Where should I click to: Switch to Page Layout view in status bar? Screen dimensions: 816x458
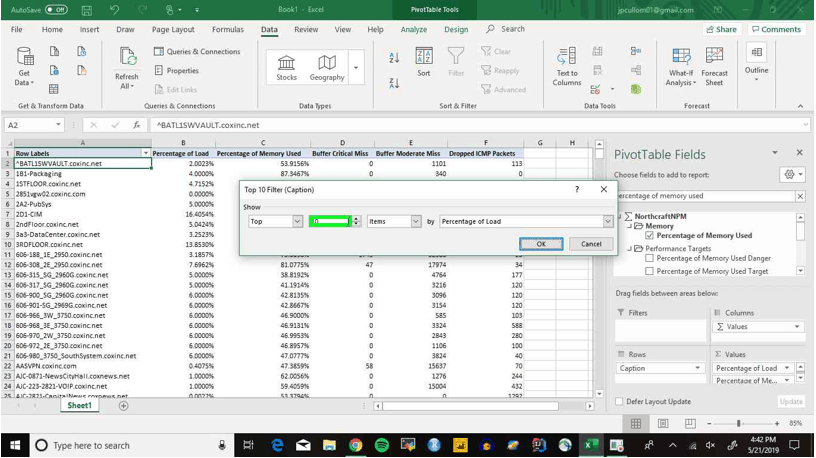[x=663, y=424]
